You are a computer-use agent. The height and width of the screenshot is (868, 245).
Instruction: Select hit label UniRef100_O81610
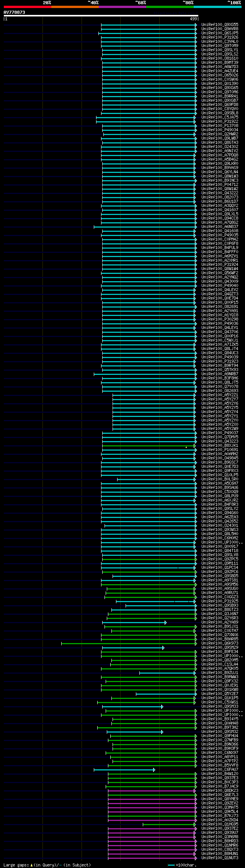click(x=220, y=59)
